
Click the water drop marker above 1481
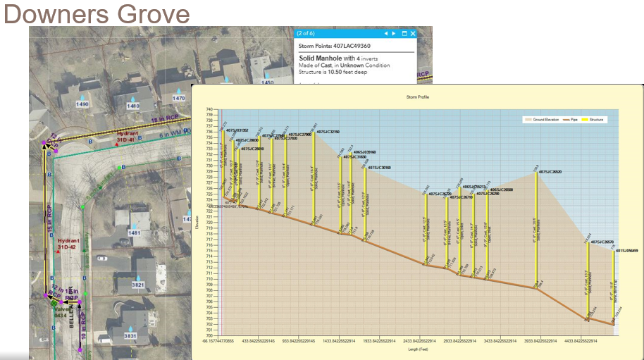click(x=135, y=227)
